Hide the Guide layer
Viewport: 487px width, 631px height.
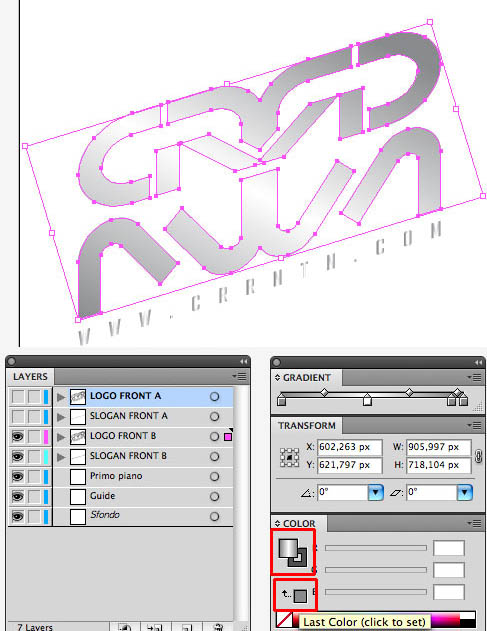pyautogui.click(x=18, y=496)
